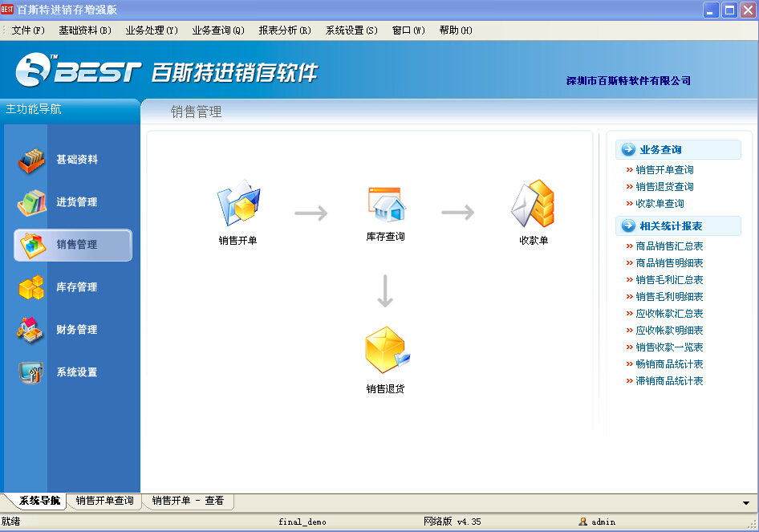The image size is (759, 532).
Task: Open the 商品销售汇总表 report link
Action: click(x=669, y=246)
